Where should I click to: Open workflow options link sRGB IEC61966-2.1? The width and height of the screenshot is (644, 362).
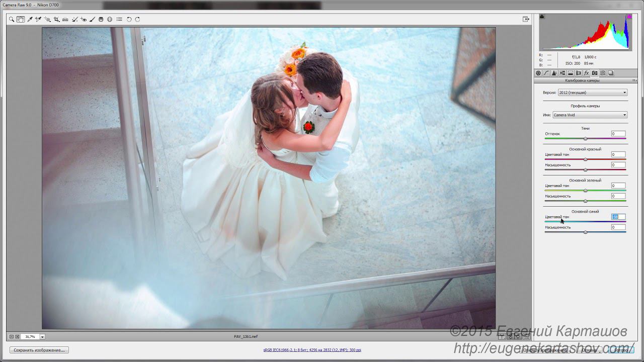pos(312,350)
